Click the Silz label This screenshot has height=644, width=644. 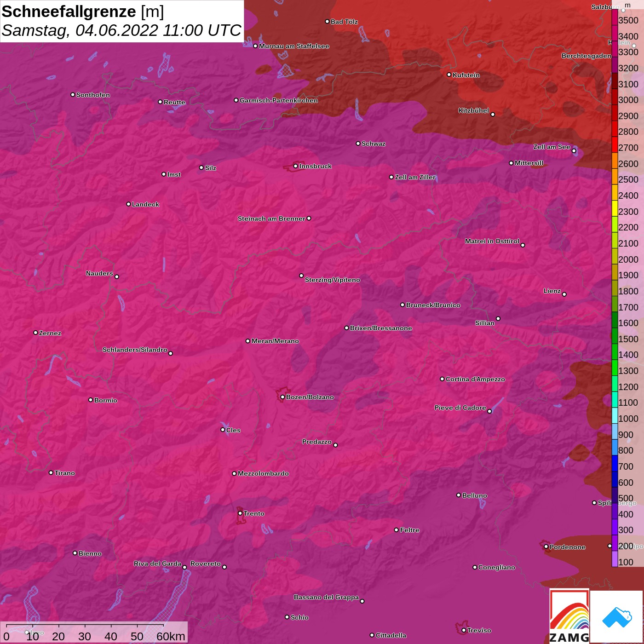[210, 168]
